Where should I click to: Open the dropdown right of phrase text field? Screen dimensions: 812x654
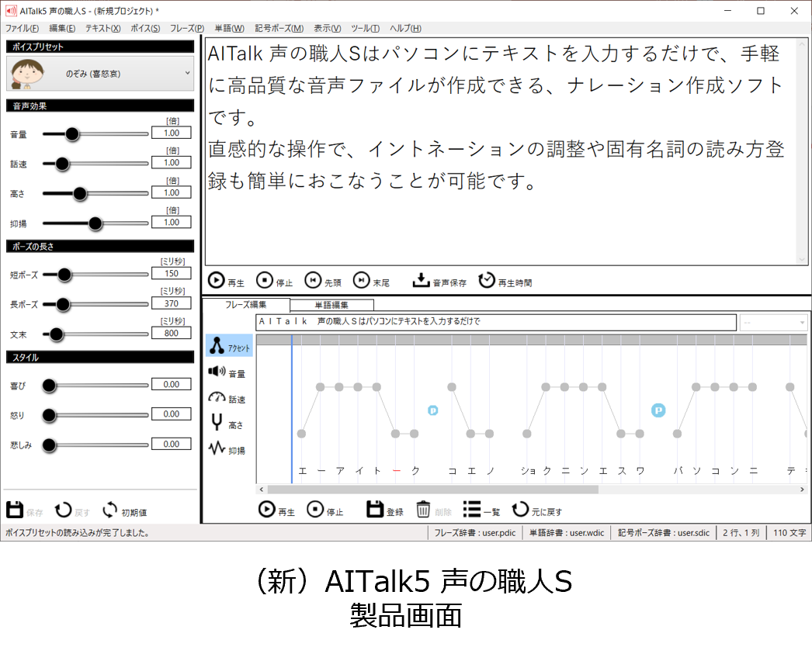click(x=773, y=322)
